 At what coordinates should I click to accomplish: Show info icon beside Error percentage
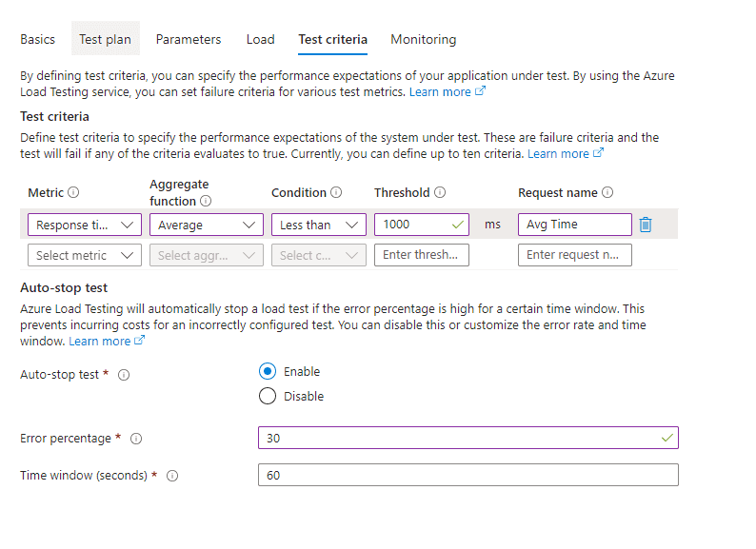pyautogui.click(x=136, y=439)
